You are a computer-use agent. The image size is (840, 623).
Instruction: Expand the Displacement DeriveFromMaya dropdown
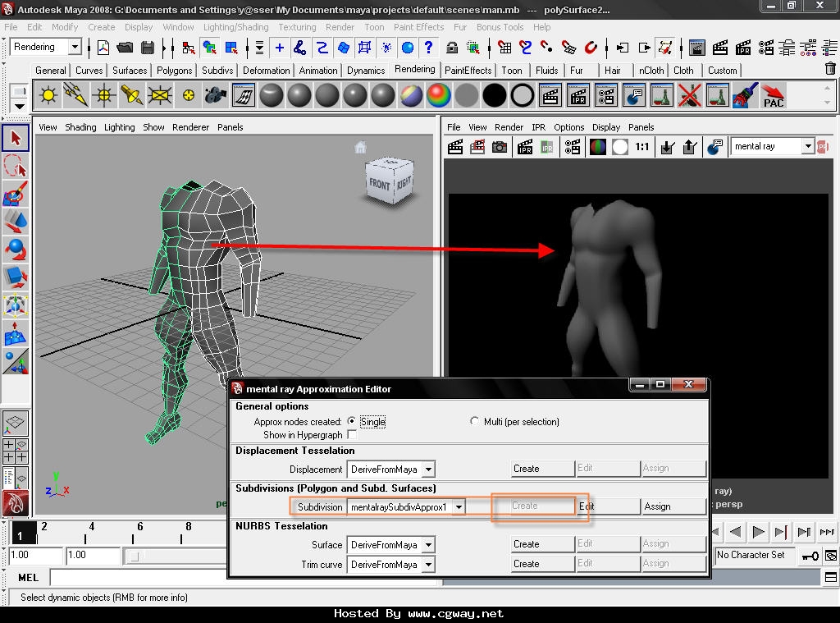click(x=428, y=470)
